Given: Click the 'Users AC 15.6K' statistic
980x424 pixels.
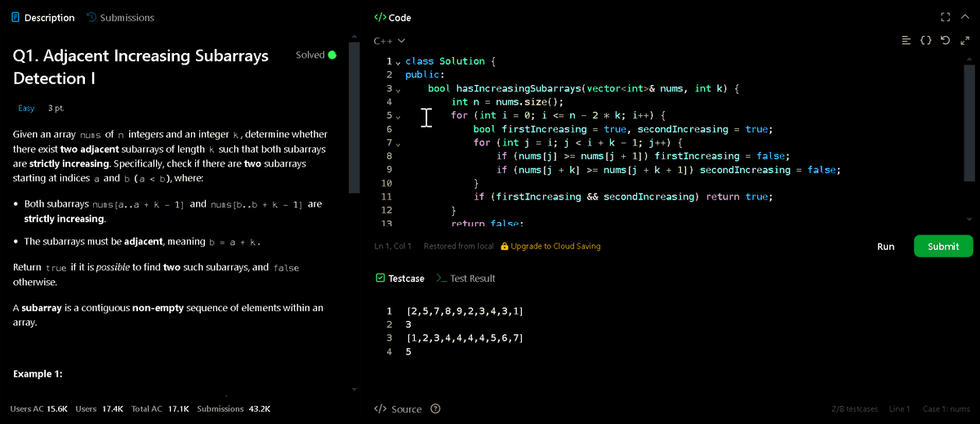Looking at the screenshot, I should pos(38,408).
